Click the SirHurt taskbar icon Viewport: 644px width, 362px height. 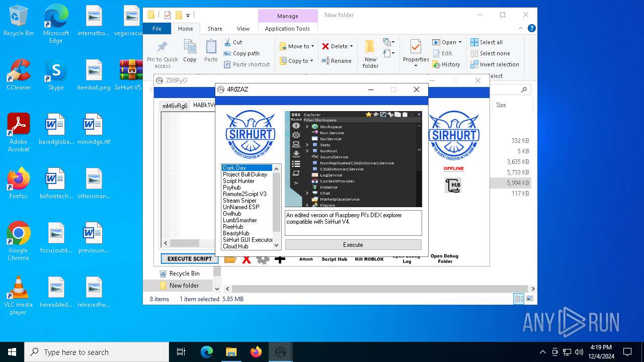[281, 352]
